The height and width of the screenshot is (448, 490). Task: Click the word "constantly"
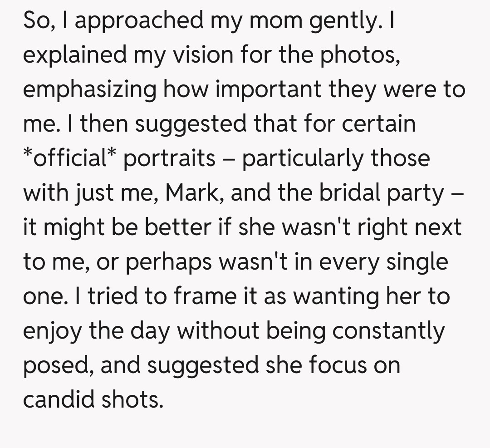tap(388, 331)
